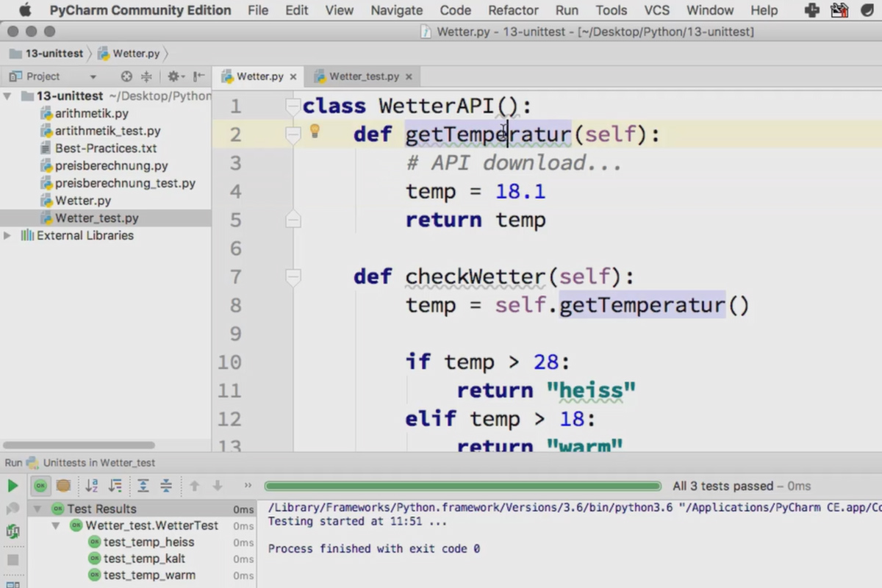Collapse all in Project panel
The image size is (882, 588).
[146, 76]
